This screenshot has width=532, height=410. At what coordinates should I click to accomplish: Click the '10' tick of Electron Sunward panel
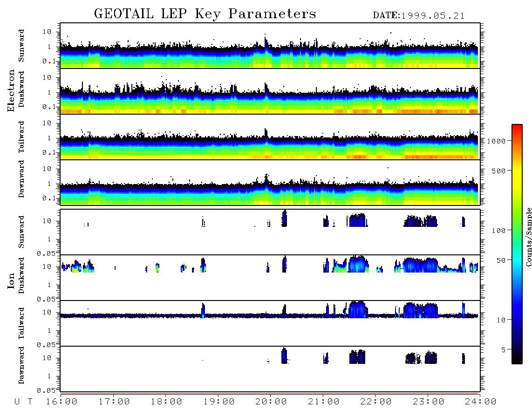point(47,32)
